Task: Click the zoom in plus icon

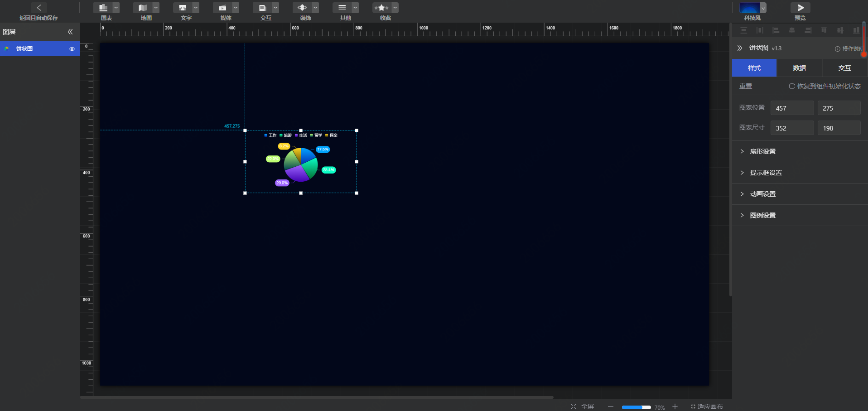Action: (x=675, y=406)
